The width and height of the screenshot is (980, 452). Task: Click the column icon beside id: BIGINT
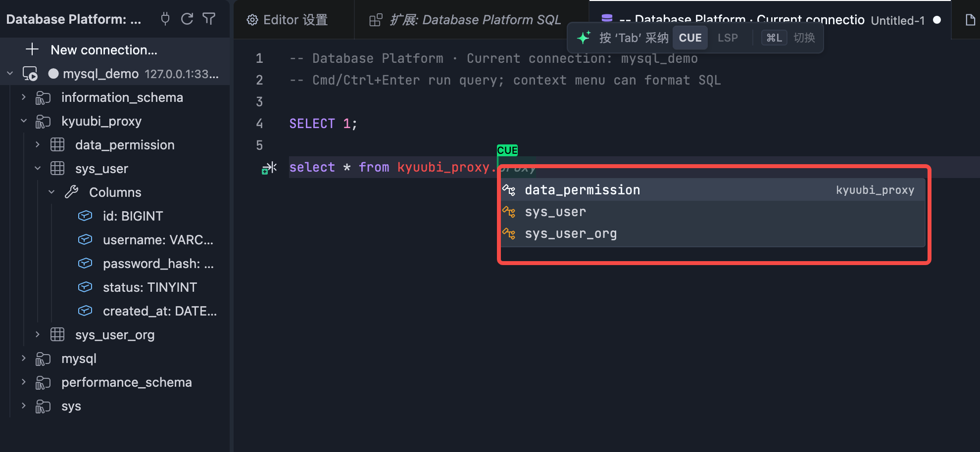[85, 216]
